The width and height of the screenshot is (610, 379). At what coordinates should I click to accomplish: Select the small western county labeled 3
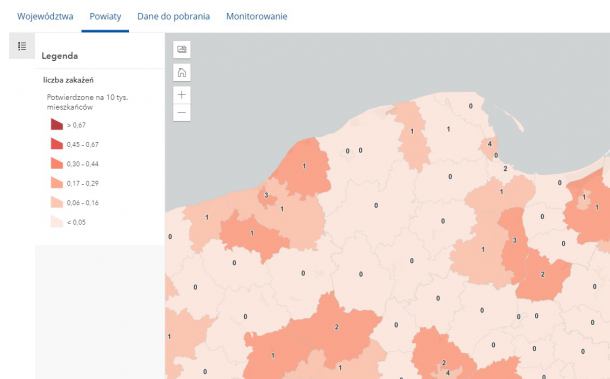coord(266,196)
